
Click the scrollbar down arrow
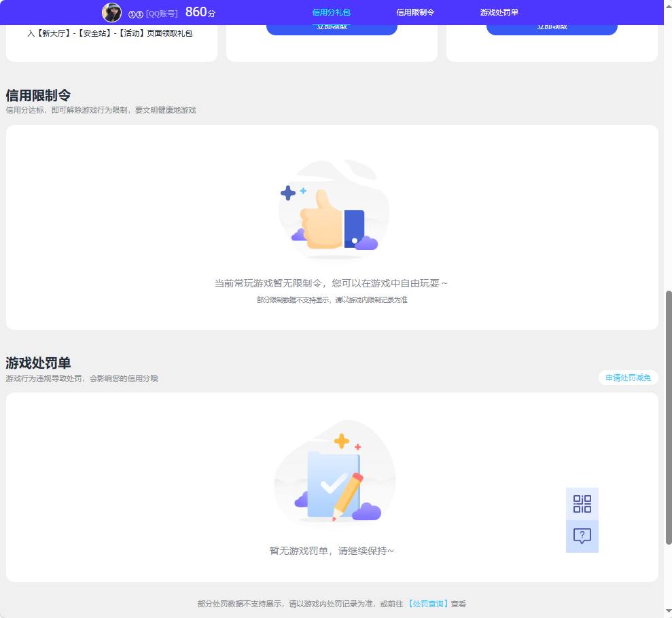click(668, 611)
